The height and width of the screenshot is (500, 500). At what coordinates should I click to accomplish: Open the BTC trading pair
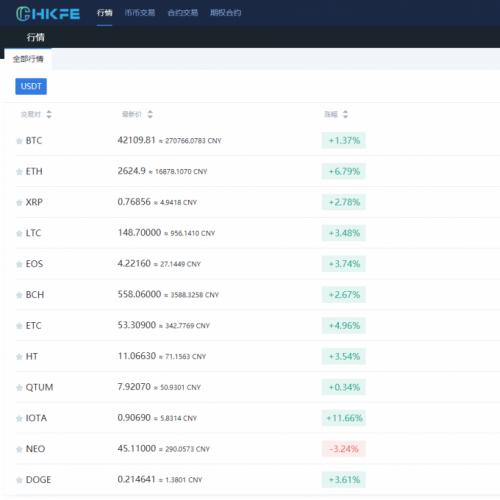pos(34,141)
